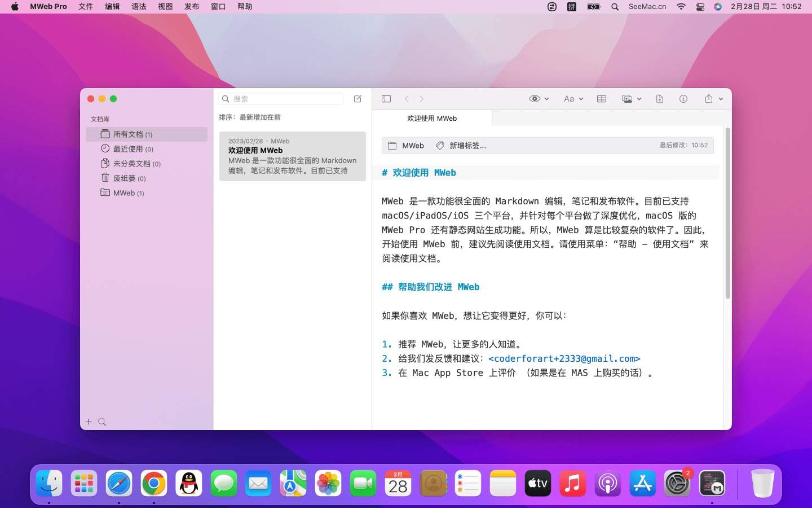
Task: Select the 欢迎使用 MWeb document tab
Action: tap(432, 119)
